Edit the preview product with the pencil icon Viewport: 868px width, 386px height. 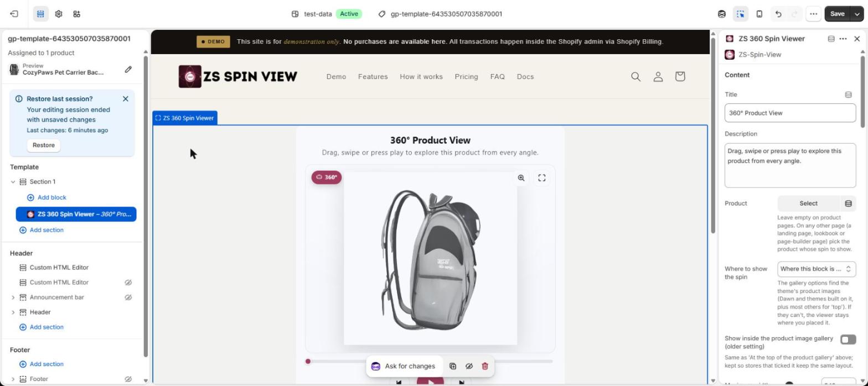128,69
